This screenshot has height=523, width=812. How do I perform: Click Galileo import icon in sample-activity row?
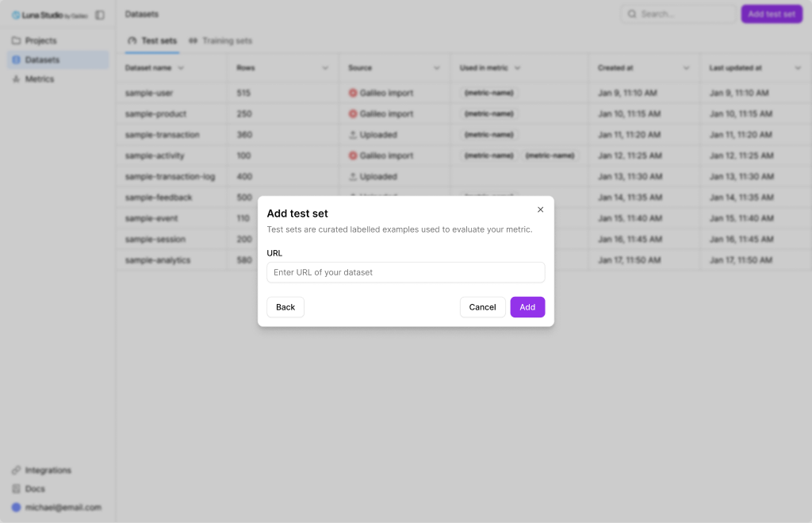click(353, 156)
